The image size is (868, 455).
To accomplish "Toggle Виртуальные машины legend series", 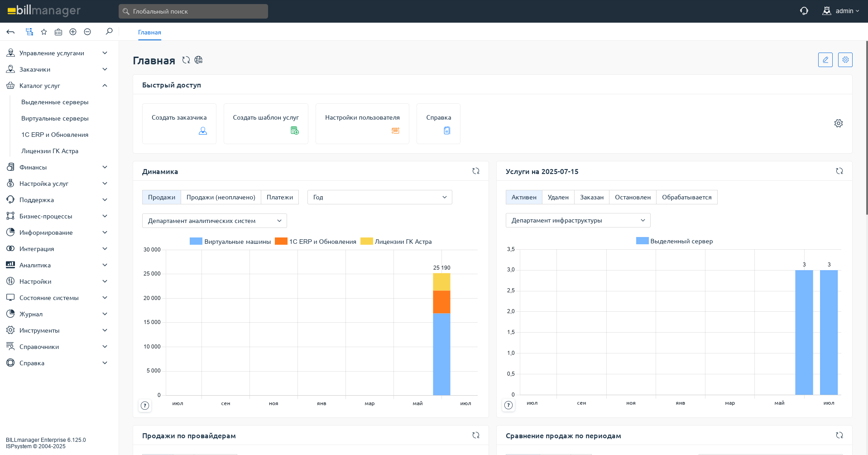I will click(x=230, y=242).
